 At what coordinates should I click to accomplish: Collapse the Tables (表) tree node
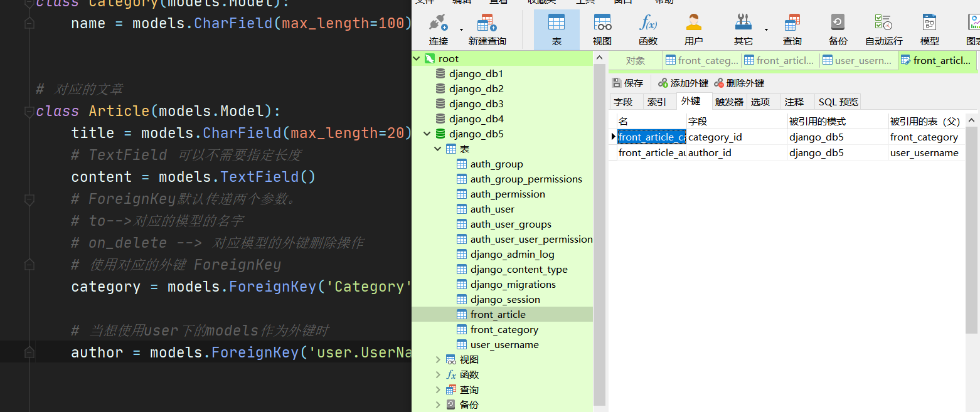(438, 149)
